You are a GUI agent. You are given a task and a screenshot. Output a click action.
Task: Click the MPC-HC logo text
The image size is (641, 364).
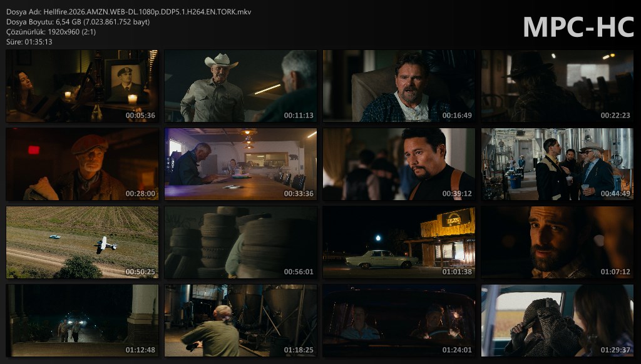(x=578, y=27)
